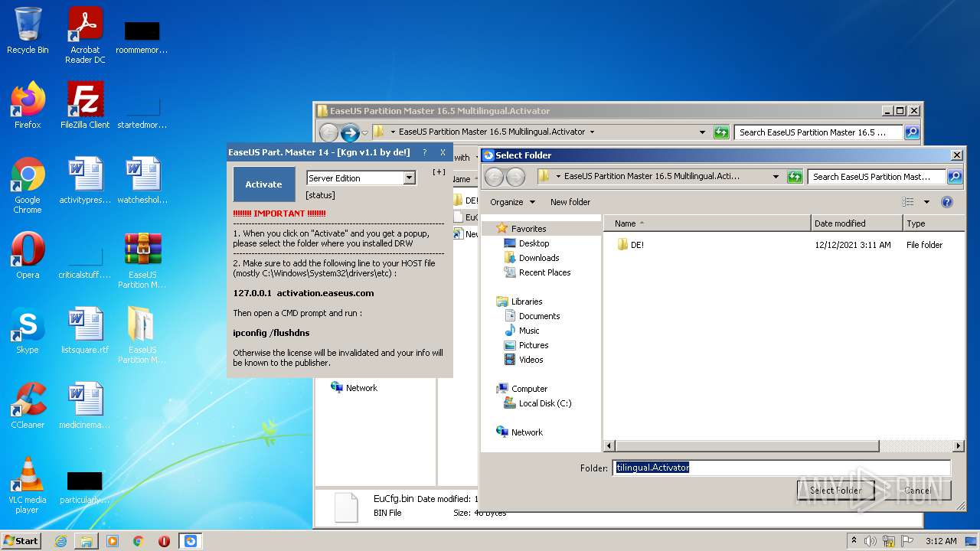Launch Firefox from desktop

coord(28,106)
